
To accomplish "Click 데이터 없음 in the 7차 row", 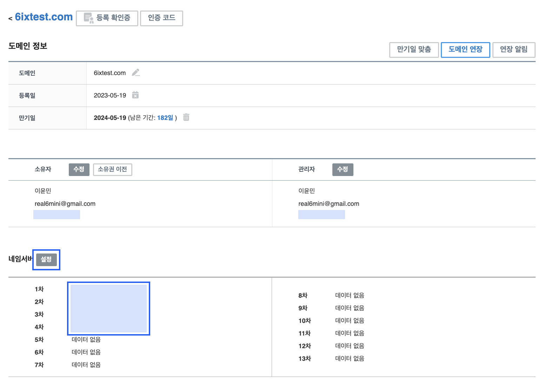I will click(x=86, y=365).
